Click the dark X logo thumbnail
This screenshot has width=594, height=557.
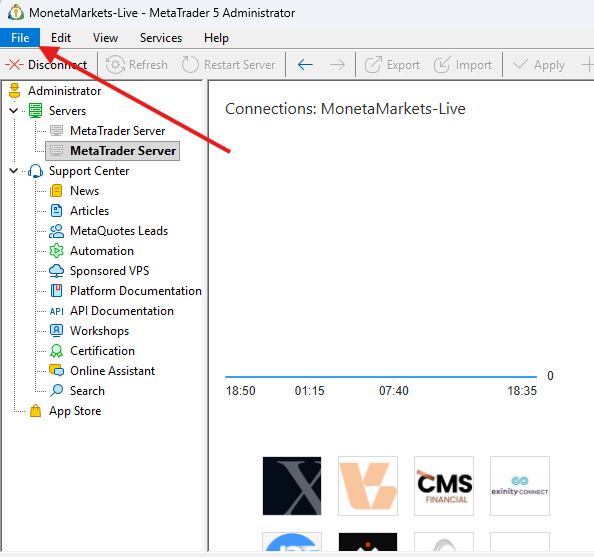(292, 486)
